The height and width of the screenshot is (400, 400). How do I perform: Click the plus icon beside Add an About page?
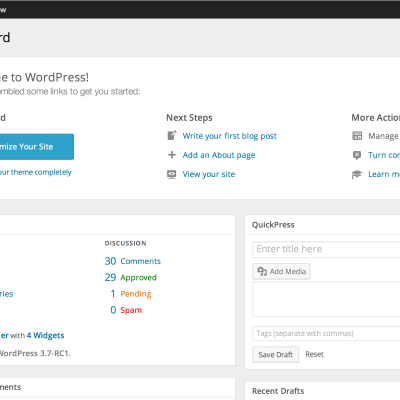(x=172, y=155)
